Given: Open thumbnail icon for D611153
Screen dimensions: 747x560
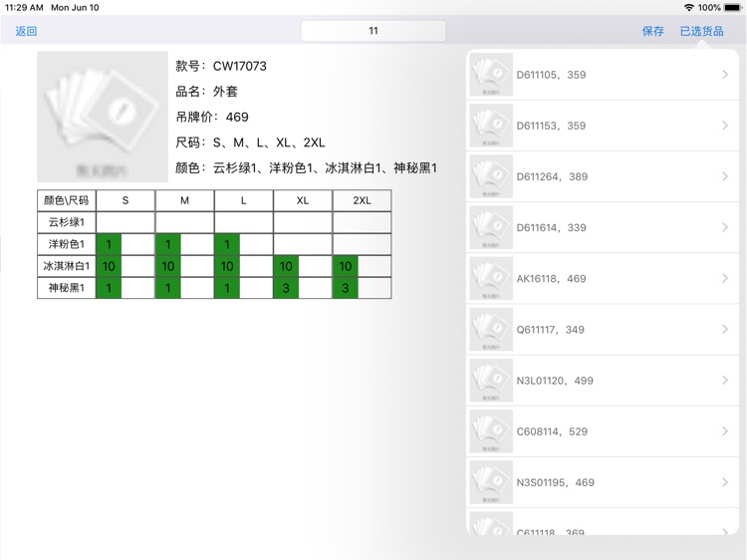Looking at the screenshot, I should click(491, 126).
